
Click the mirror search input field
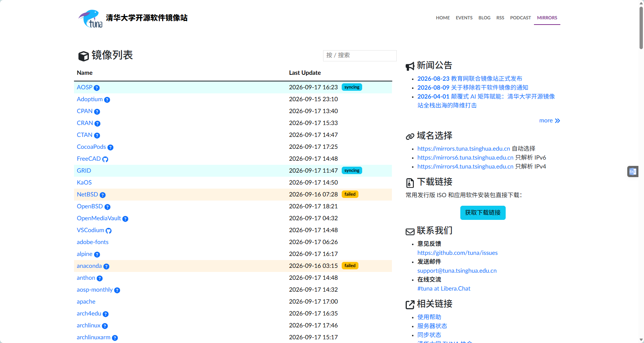tap(360, 55)
